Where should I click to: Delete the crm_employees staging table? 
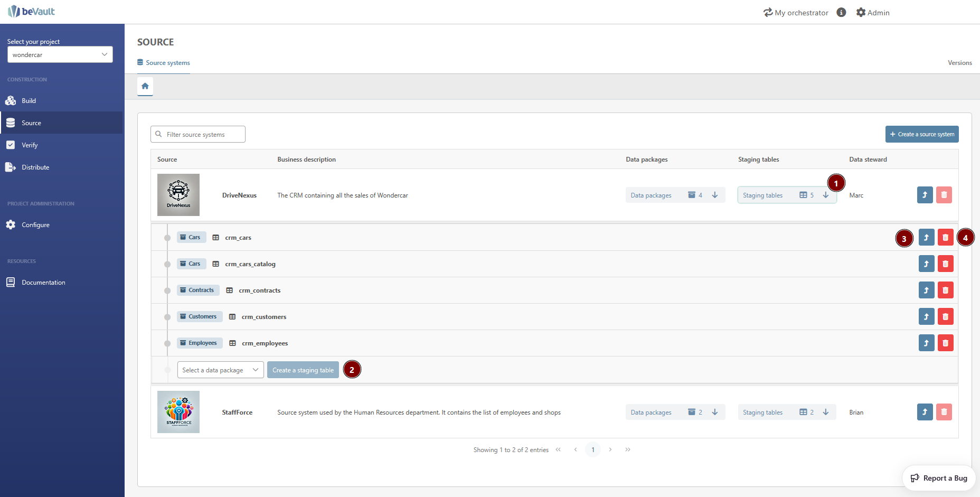(x=945, y=343)
